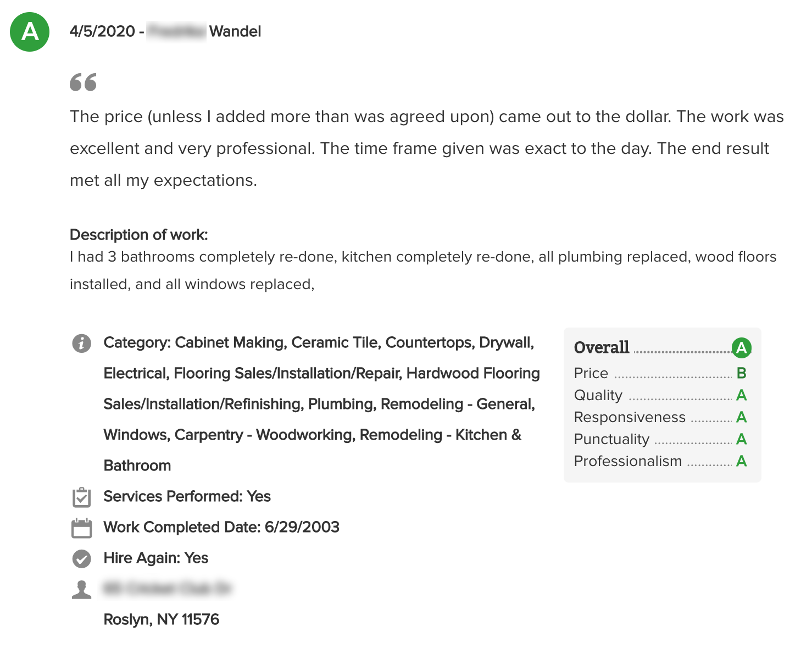Click the reviewer name Wandel
812x654 pixels.
[x=235, y=31]
